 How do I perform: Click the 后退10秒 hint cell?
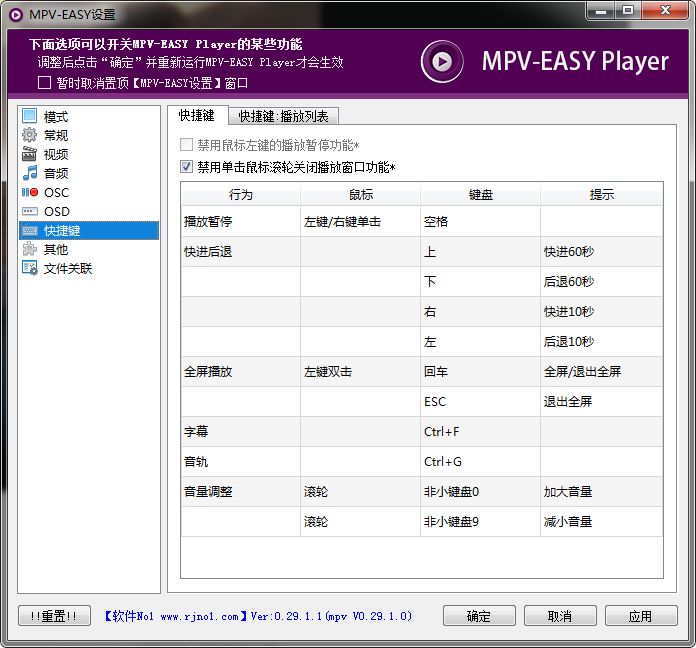pos(601,341)
